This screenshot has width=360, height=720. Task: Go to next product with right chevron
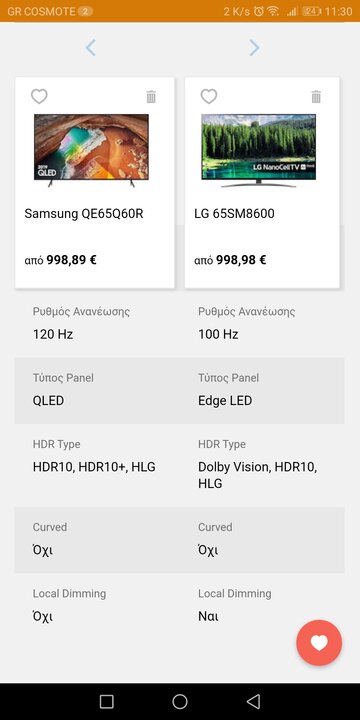(254, 48)
